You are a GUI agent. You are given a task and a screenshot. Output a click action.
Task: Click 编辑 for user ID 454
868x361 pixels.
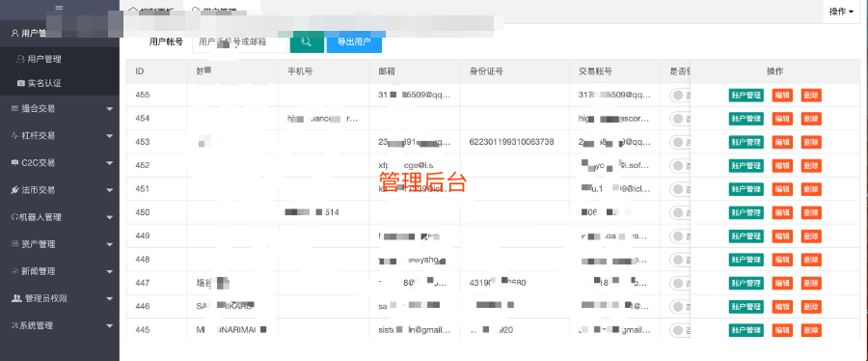tap(782, 119)
